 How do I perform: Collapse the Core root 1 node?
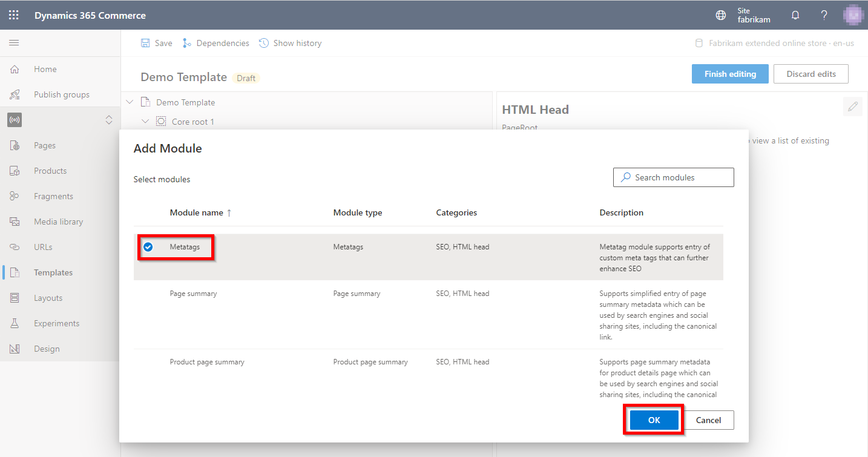click(145, 121)
